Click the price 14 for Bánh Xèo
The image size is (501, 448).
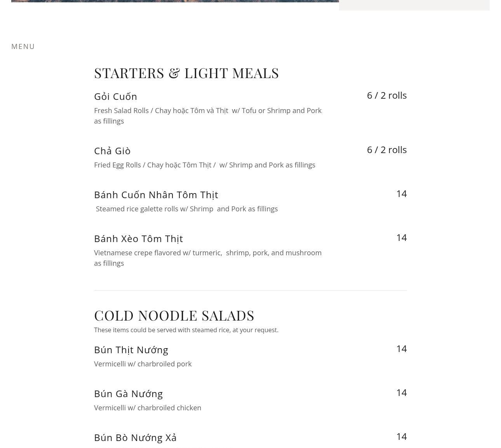point(401,237)
